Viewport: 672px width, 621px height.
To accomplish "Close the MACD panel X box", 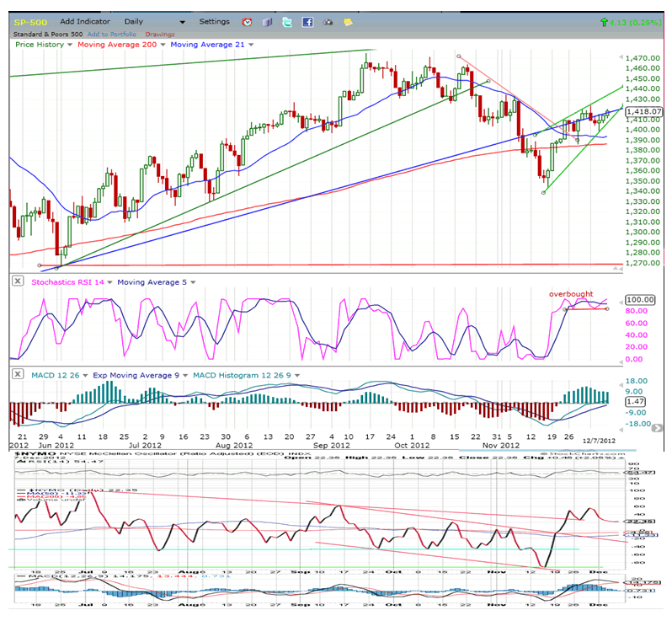I will coord(17,374).
